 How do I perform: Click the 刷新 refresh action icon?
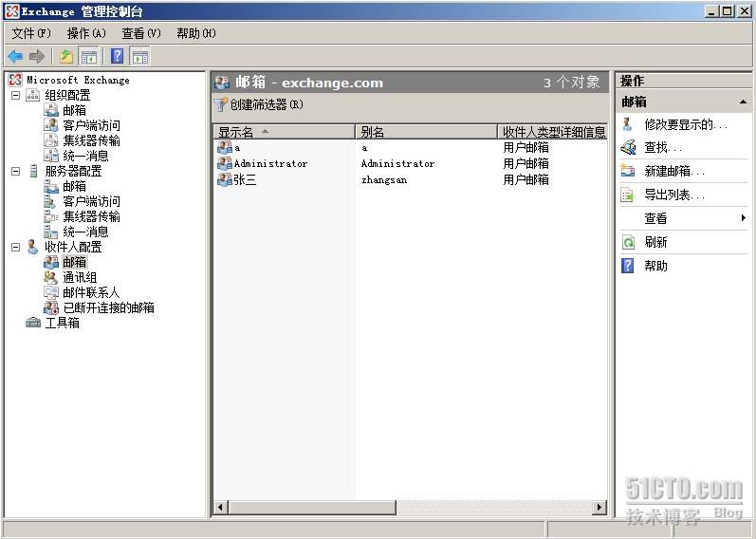coord(628,242)
